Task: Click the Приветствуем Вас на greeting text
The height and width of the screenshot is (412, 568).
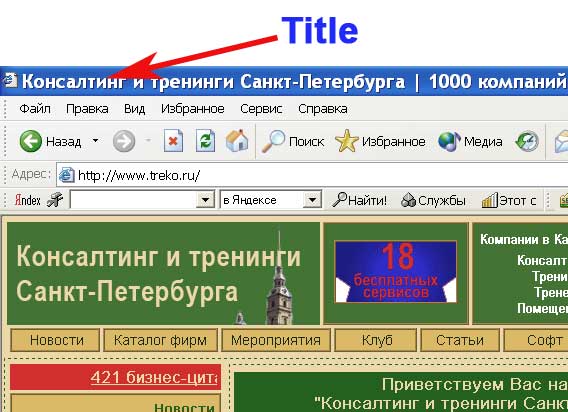Action: click(475, 384)
